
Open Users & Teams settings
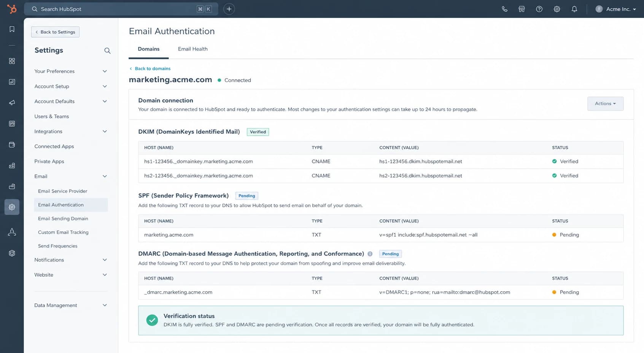tap(52, 117)
